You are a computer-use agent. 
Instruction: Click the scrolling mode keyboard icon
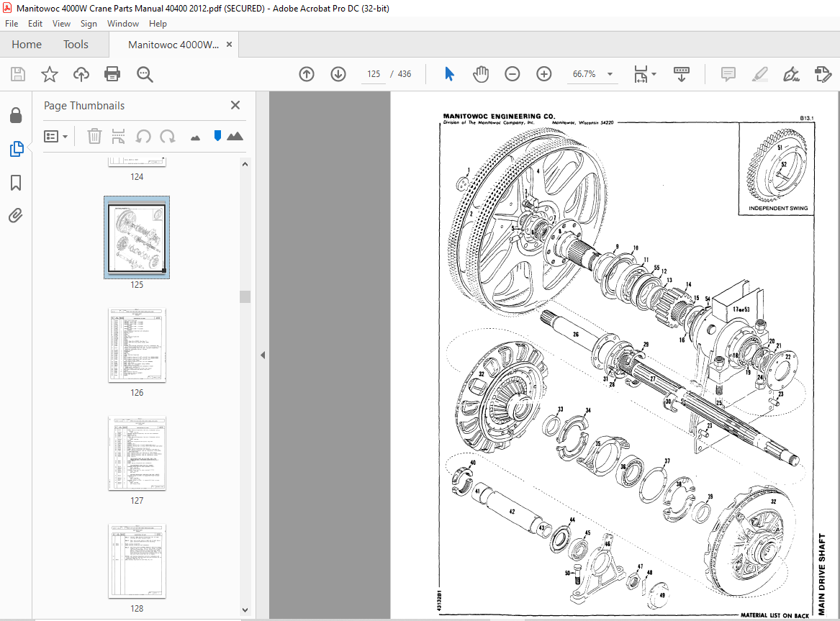point(682,74)
